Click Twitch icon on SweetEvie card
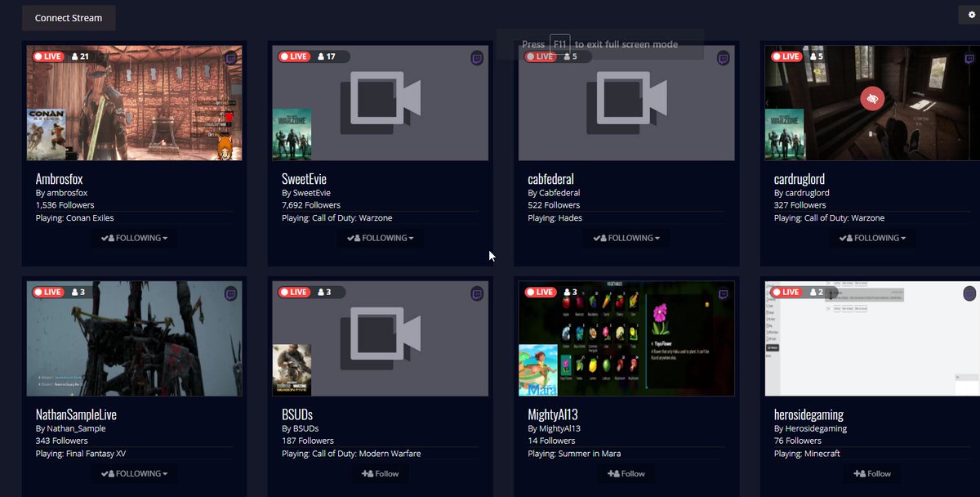The height and width of the screenshot is (497, 980). pos(477,58)
